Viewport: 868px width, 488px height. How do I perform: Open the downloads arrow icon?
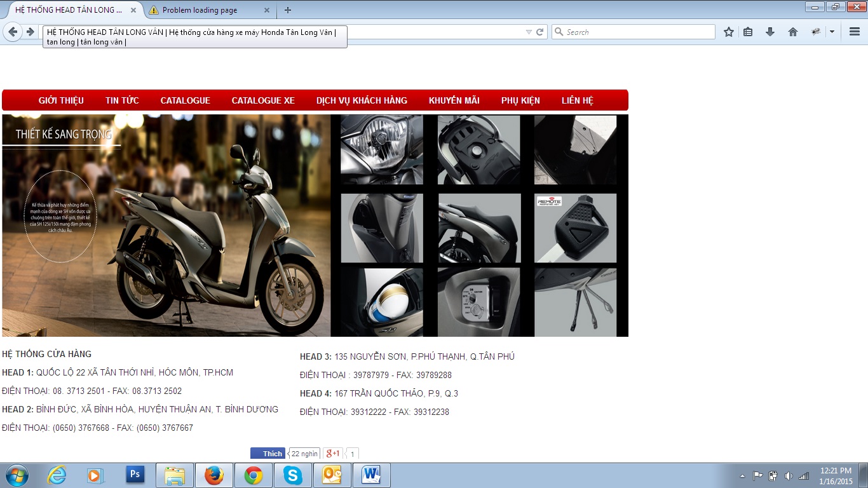770,32
